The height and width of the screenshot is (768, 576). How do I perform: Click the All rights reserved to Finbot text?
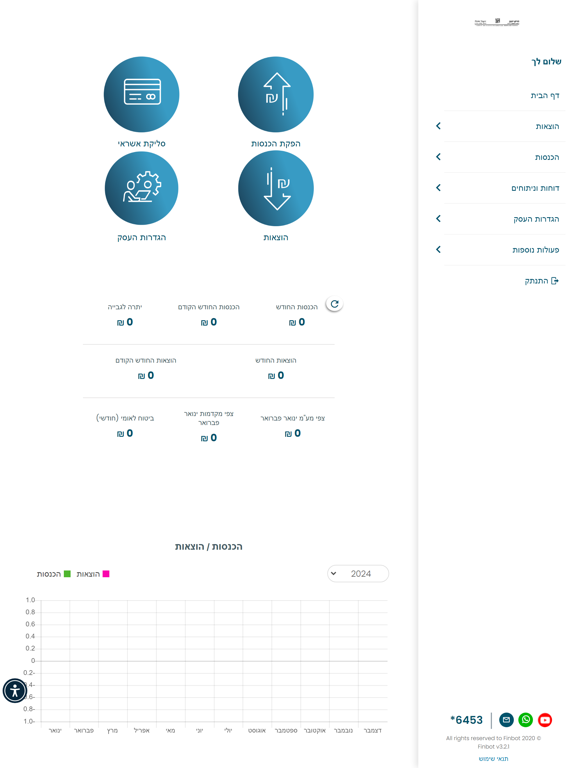click(493, 738)
